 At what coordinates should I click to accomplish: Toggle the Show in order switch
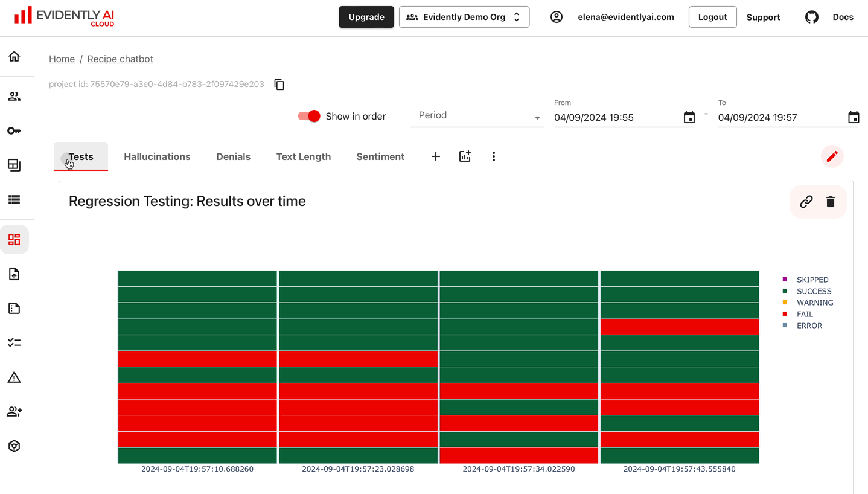(308, 116)
